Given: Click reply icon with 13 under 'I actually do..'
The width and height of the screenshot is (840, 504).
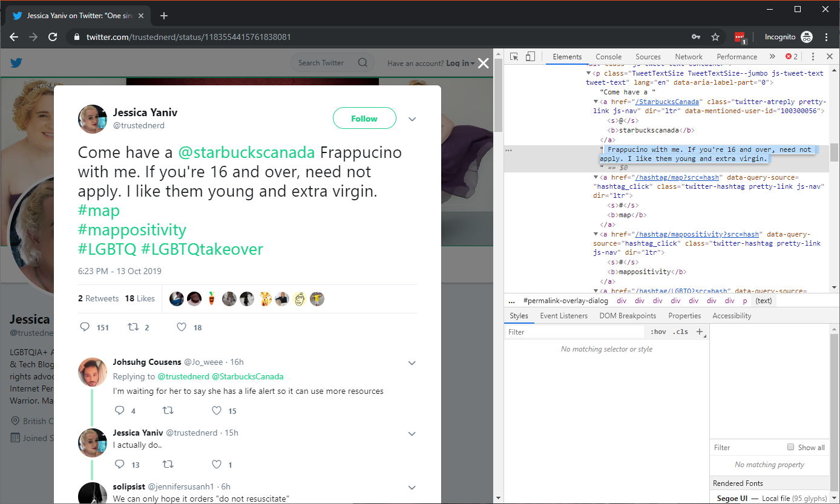Looking at the screenshot, I should pyautogui.click(x=119, y=465).
